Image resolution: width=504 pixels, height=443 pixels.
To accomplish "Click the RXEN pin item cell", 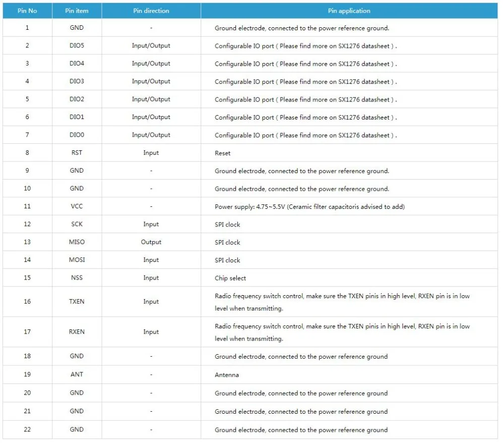I will [x=77, y=332].
